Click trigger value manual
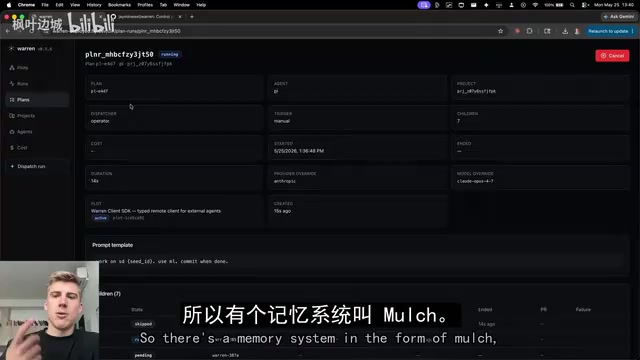This screenshot has width=640, height=360. pyautogui.click(x=282, y=121)
